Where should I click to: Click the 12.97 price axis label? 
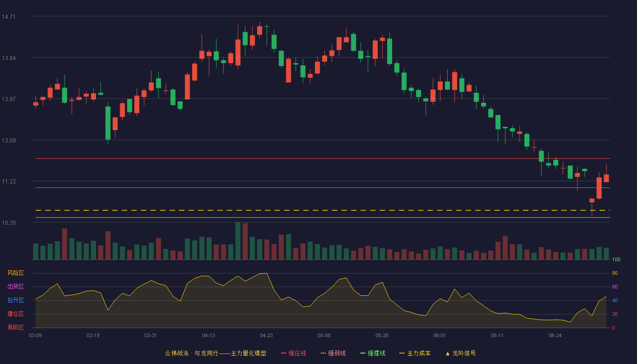click(x=9, y=99)
